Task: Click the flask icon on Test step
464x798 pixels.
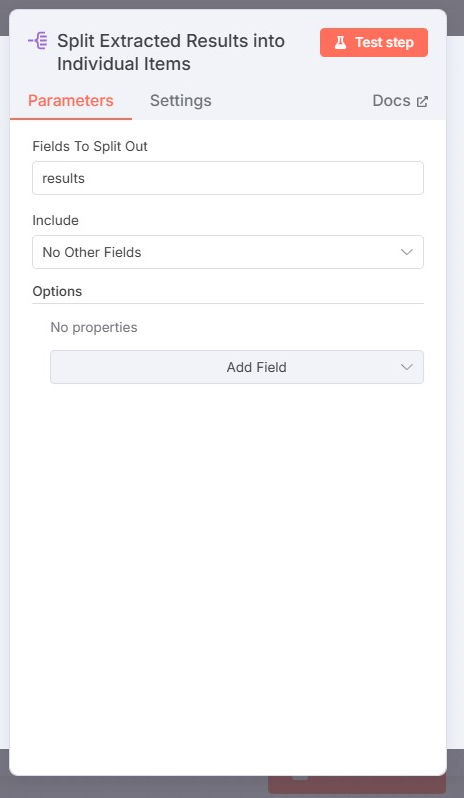Action: click(340, 42)
